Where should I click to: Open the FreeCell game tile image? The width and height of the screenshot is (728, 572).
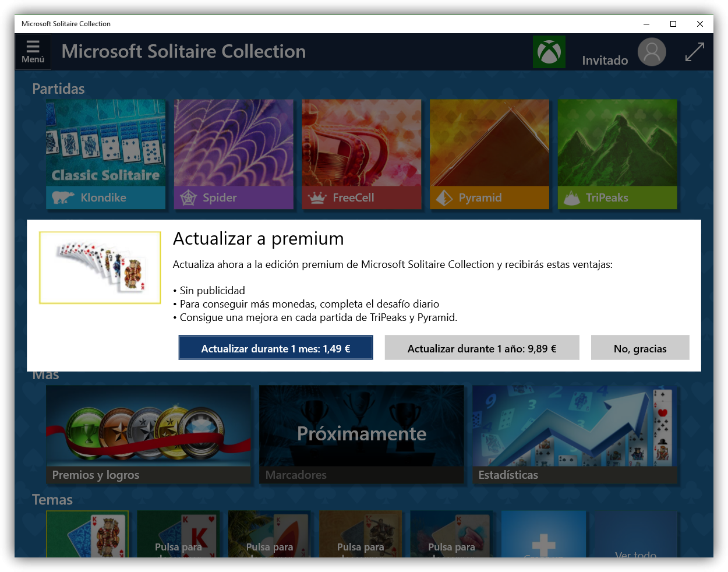coord(361,143)
